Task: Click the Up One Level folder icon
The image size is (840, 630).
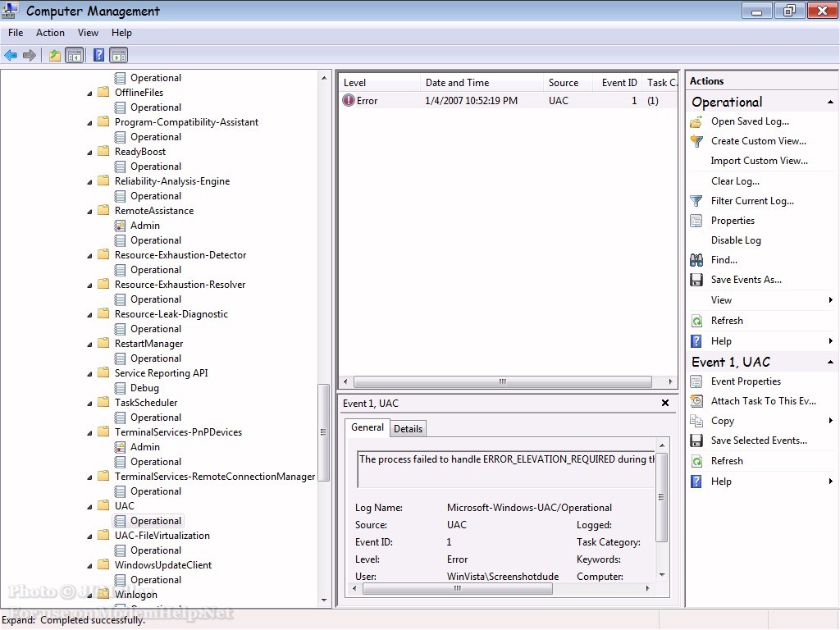Action: pos(55,55)
